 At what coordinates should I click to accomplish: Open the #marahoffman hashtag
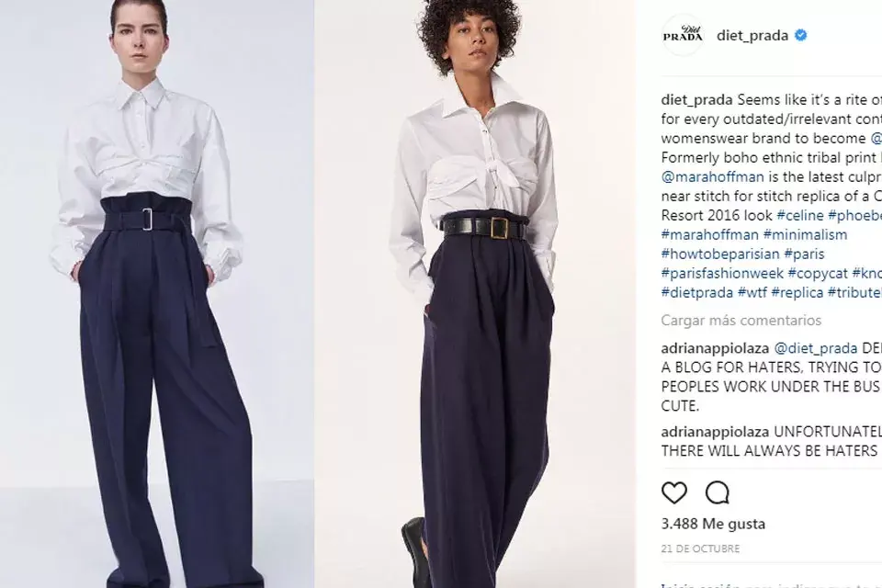710,234
